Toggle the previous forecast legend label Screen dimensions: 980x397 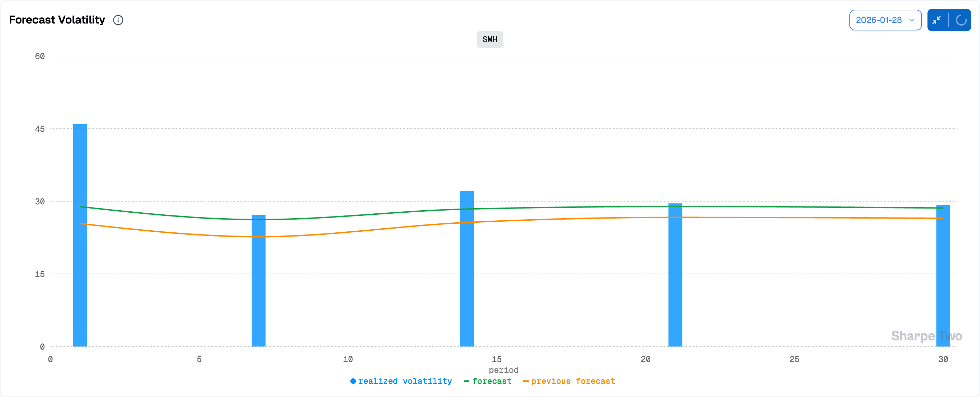coord(573,381)
